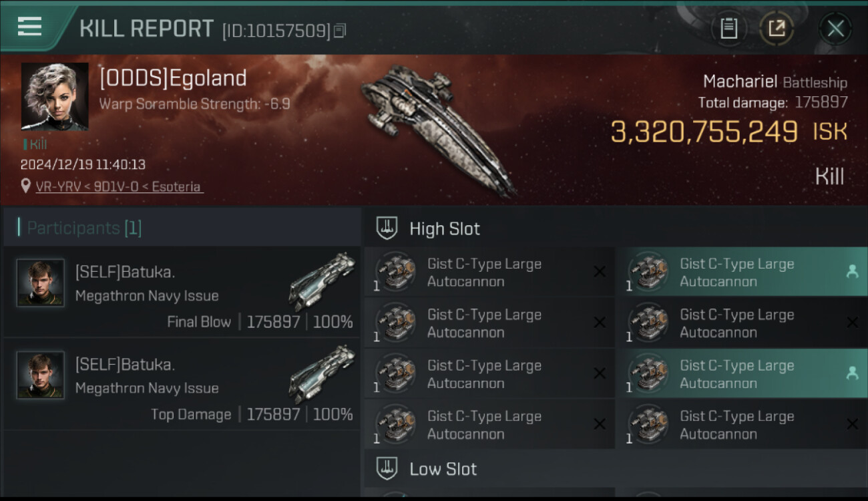Click the Final Blow Megathron ship icon
The image size is (868, 501).
(322, 282)
